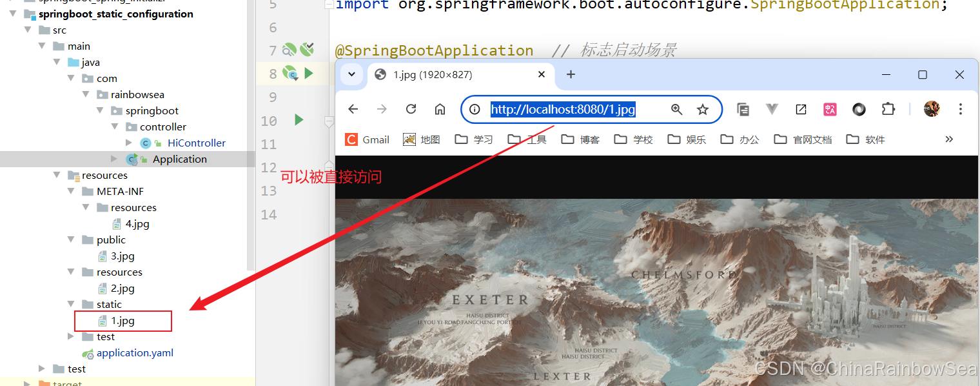Collapse the static folder in the project tree

coord(72,304)
